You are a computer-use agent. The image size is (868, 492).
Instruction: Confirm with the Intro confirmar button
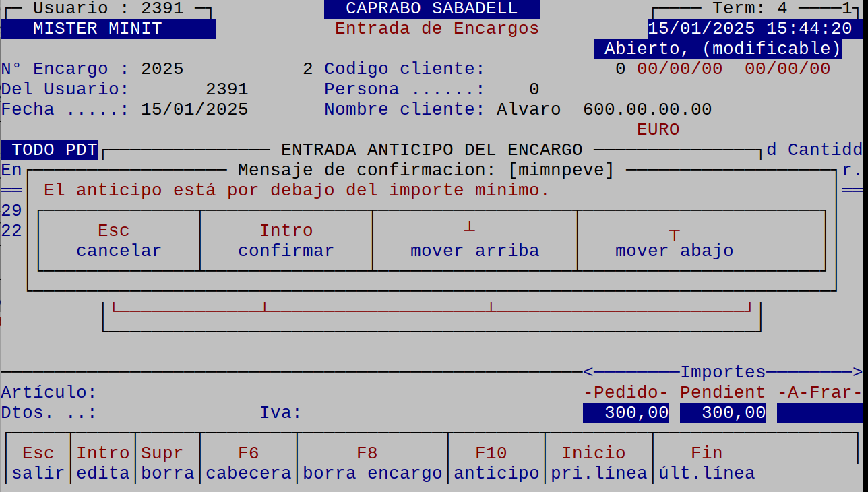point(286,241)
